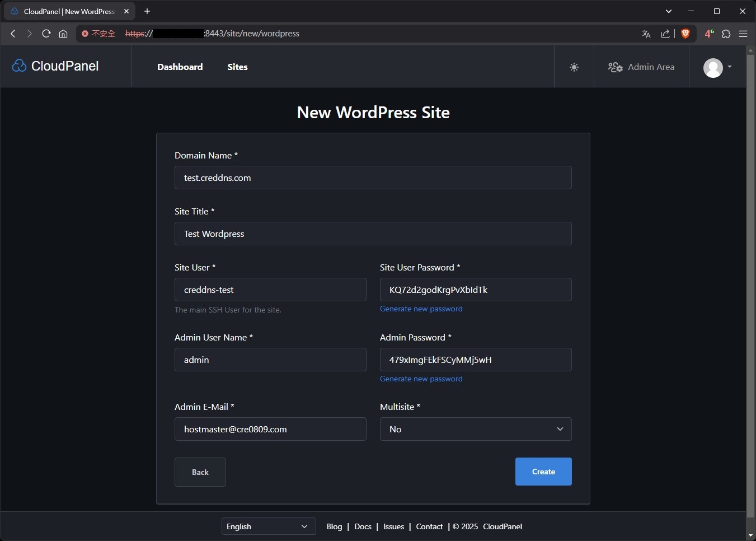Image resolution: width=756 pixels, height=541 pixels.
Task: Go back in browser history
Action: 13,34
